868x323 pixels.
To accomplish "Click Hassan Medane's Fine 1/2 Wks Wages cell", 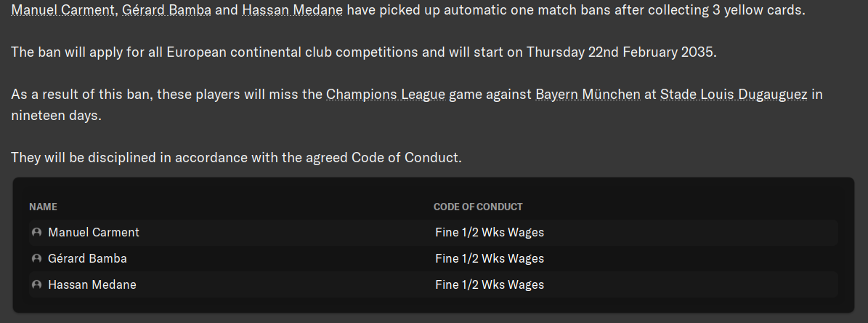I will pos(489,285).
